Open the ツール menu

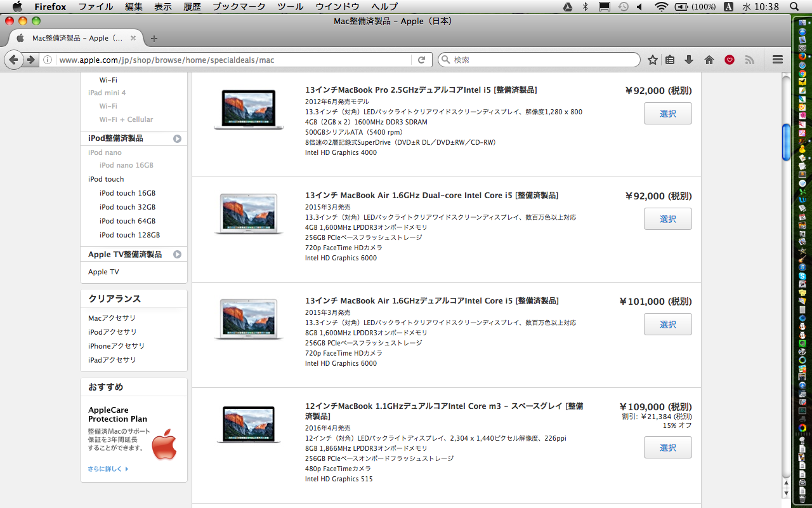click(291, 7)
